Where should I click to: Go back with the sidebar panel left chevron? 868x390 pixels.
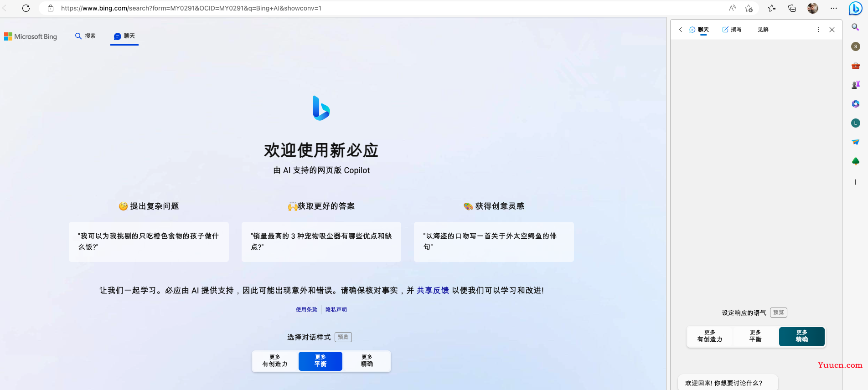pos(681,30)
